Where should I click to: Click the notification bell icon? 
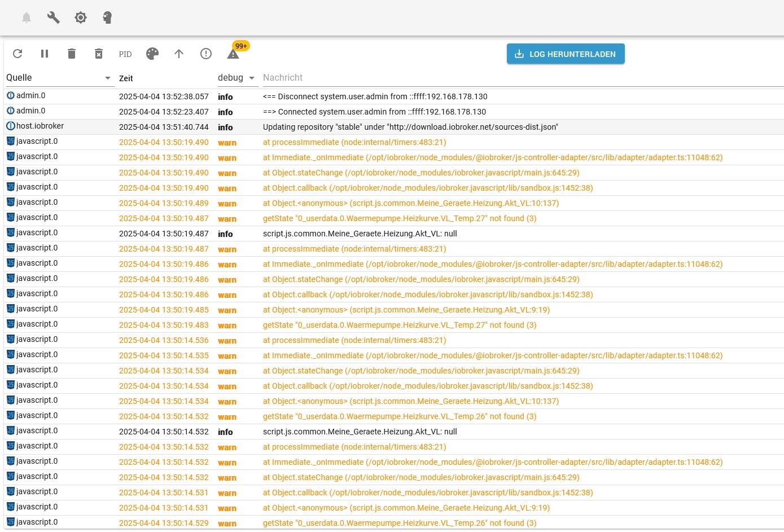27,17
